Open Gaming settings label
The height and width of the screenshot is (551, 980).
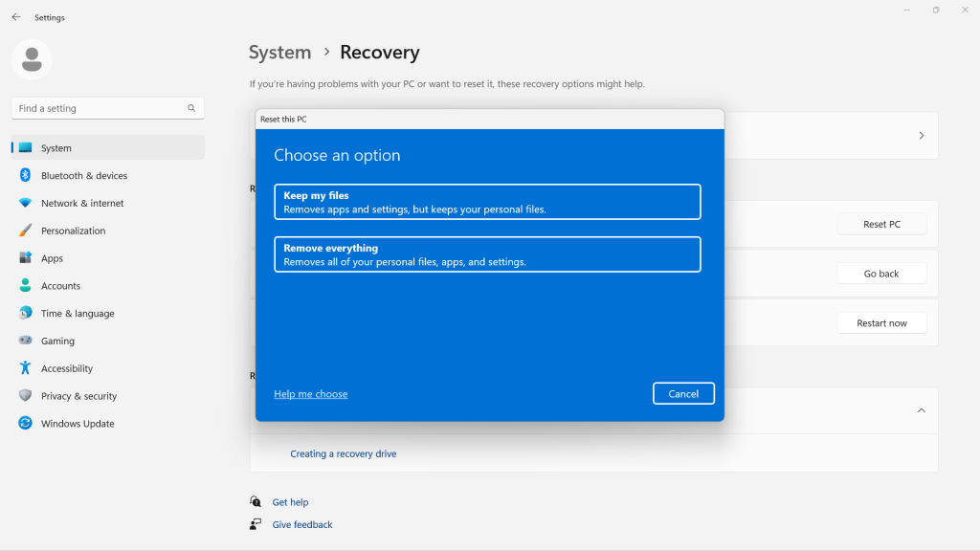pos(57,341)
